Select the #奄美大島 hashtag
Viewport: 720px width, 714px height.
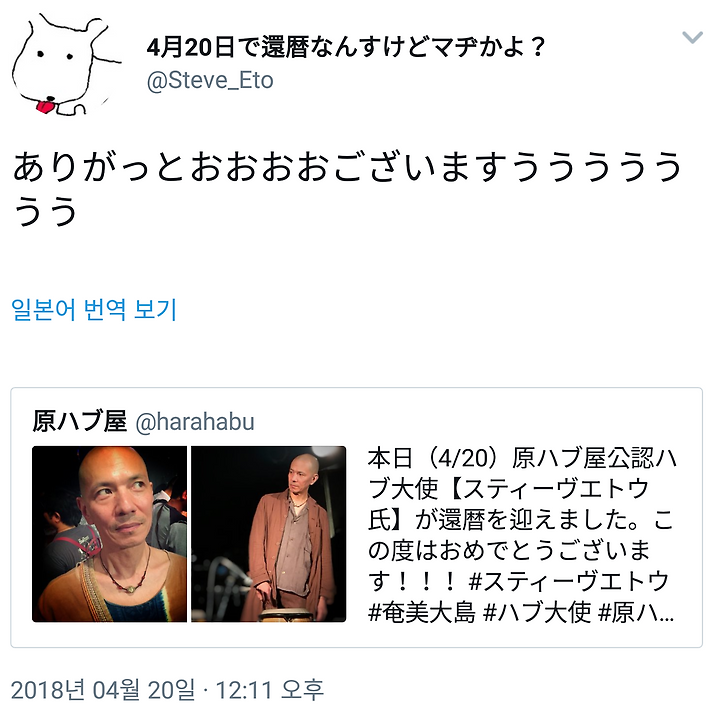point(422,612)
